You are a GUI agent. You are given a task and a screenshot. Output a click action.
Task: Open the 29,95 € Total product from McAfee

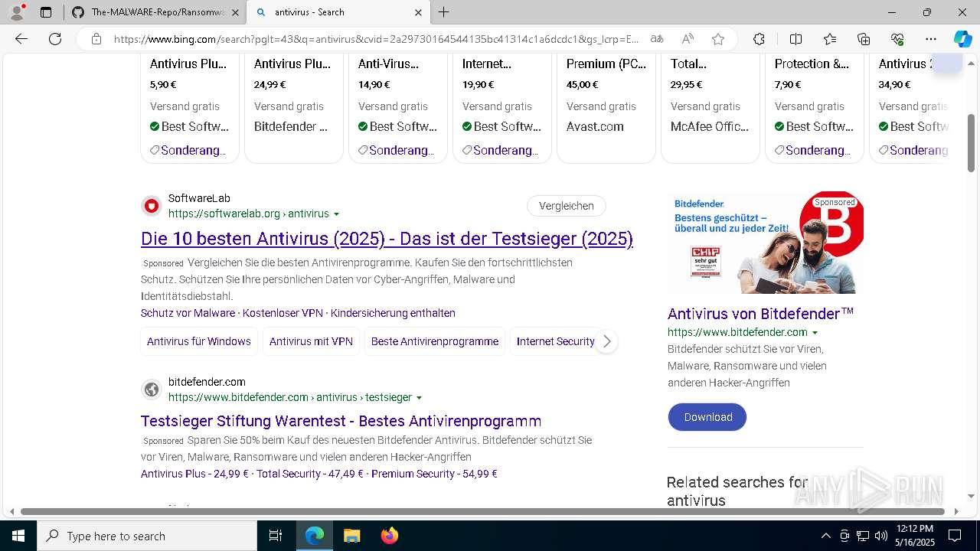click(x=710, y=107)
